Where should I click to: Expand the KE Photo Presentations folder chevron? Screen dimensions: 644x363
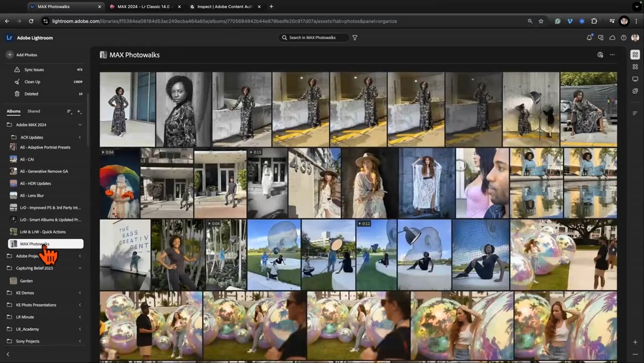(x=80, y=305)
